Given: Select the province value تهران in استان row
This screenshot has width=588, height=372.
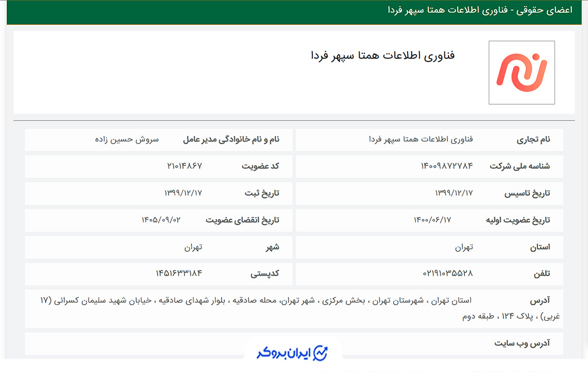Looking at the screenshot, I should point(464,247).
